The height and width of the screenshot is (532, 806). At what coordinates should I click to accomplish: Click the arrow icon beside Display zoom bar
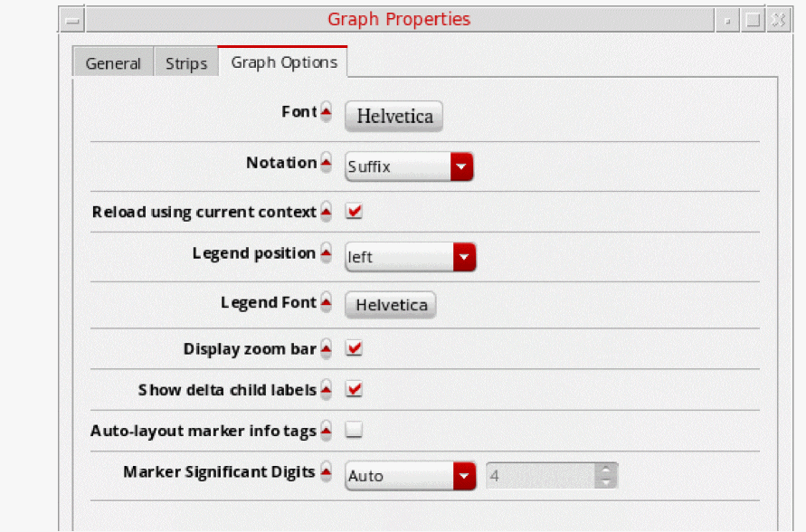326,349
